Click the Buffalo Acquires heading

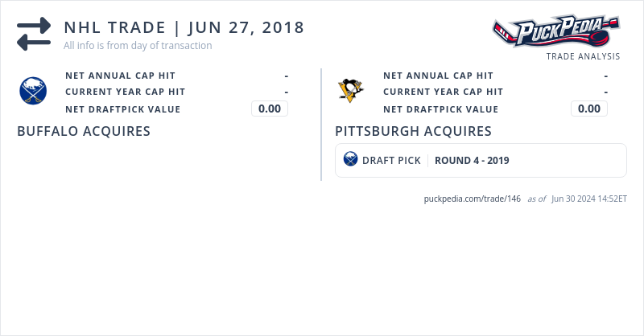point(84,131)
